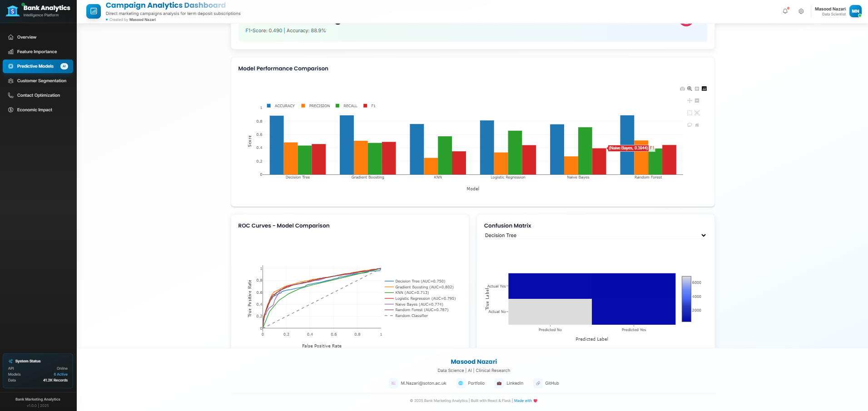Select the lasso select tool
The image size is (868, 411).
point(689,125)
